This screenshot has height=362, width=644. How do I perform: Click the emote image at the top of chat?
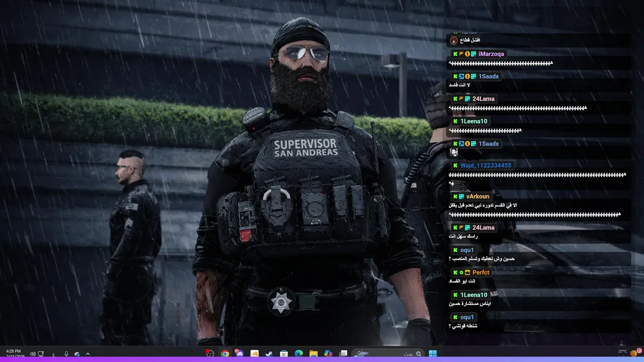(454, 40)
